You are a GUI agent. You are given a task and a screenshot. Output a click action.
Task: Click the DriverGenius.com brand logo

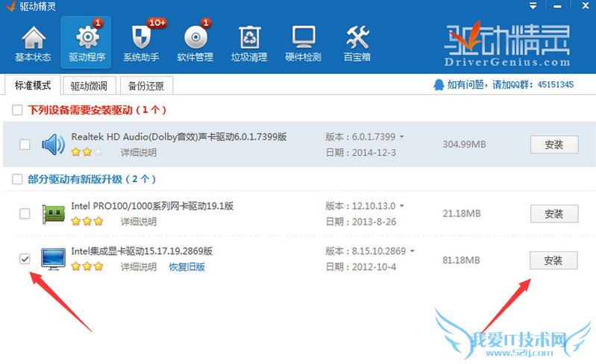507,44
